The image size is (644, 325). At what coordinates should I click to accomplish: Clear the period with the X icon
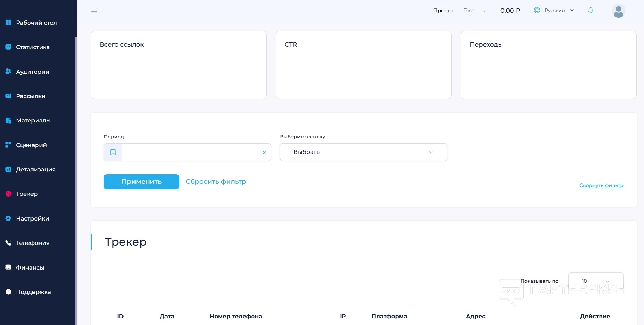[264, 152]
